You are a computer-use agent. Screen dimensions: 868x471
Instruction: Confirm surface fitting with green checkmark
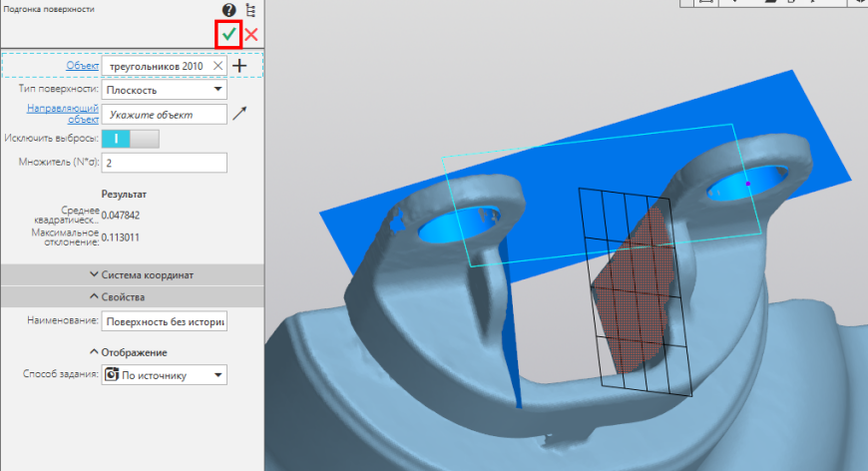[228, 34]
